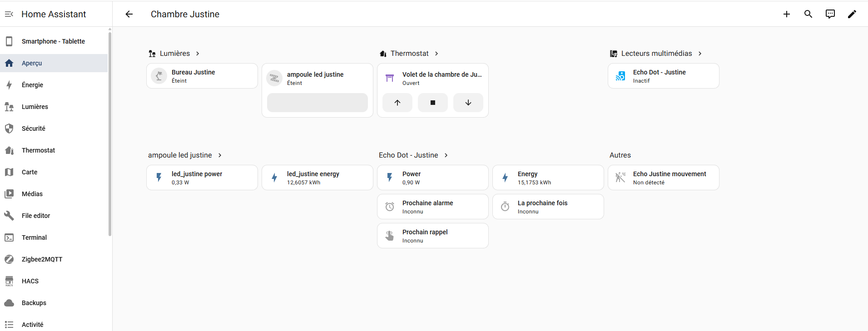Open the Echo Justine mouvement card
The width and height of the screenshot is (868, 331).
click(663, 178)
